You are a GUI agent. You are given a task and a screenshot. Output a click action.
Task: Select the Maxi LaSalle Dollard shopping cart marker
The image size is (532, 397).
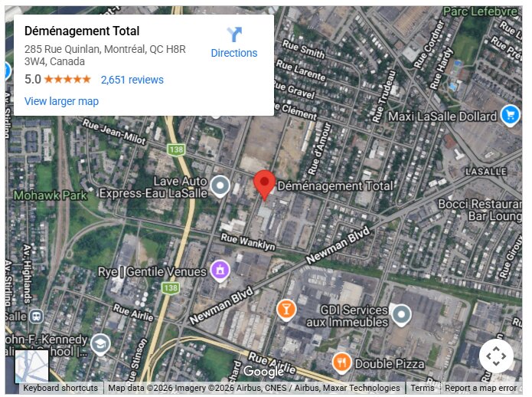510,116
